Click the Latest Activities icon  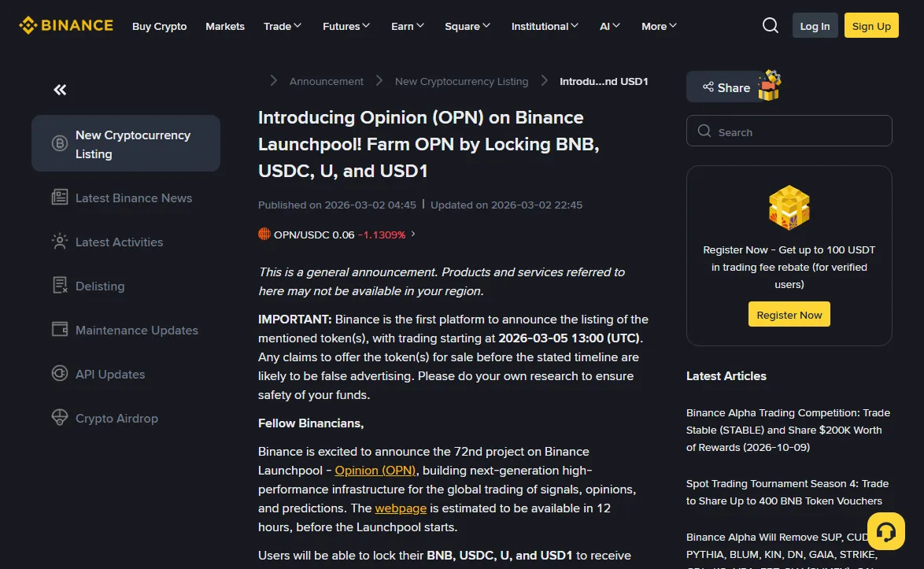(x=60, y=242)
